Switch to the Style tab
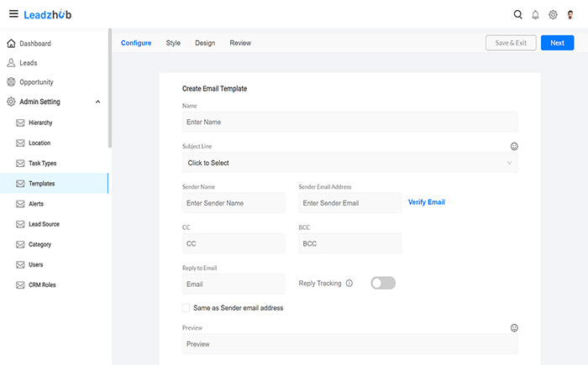588x365 pixels. coord(173,43)
